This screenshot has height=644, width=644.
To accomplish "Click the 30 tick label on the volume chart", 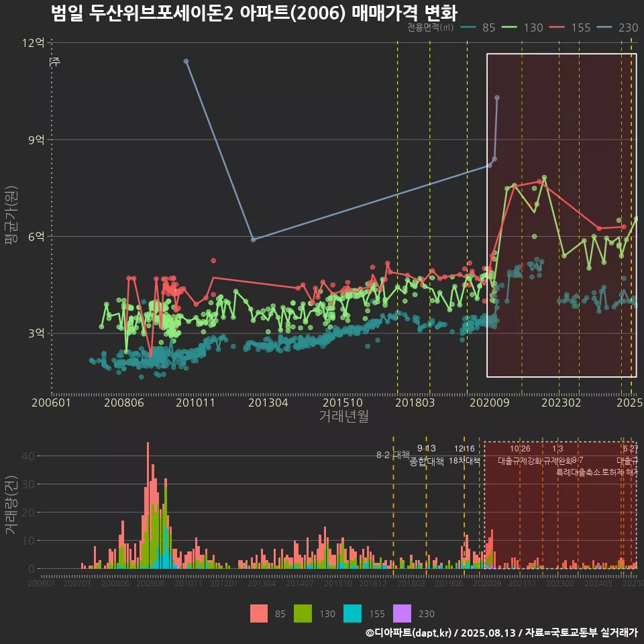I will click(28, 484).
